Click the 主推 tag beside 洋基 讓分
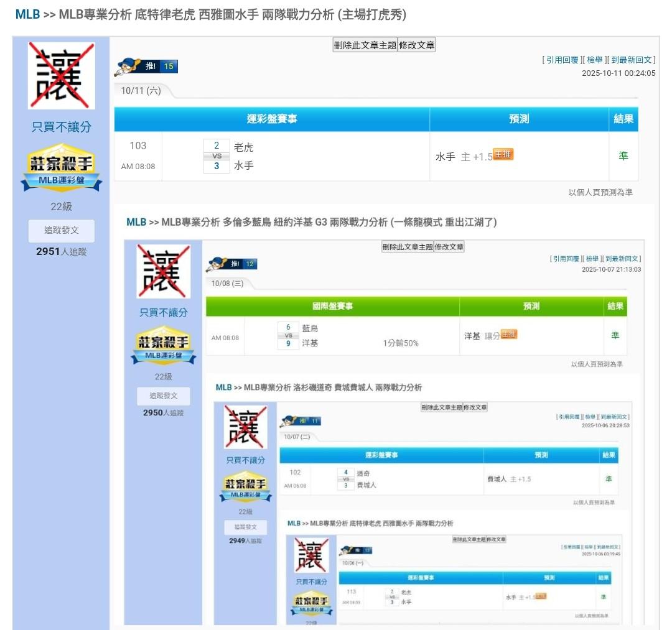This screenshot has height=630, width=672. pos(509,334)
